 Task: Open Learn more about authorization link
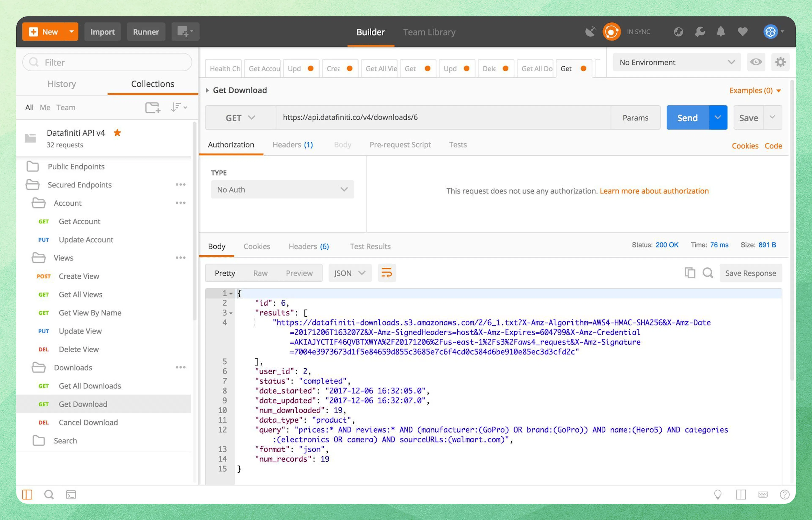pyautogui.click(x=654, y=191)
